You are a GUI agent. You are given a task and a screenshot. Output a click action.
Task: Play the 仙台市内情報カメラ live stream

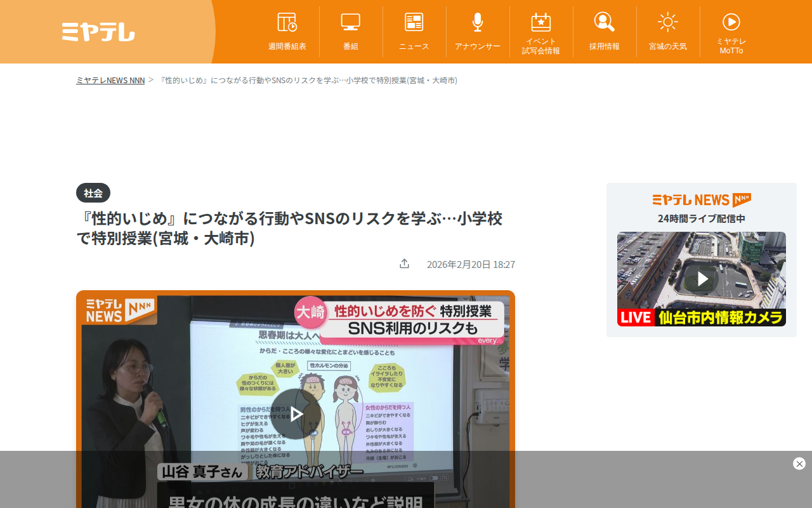pos(702,279)
